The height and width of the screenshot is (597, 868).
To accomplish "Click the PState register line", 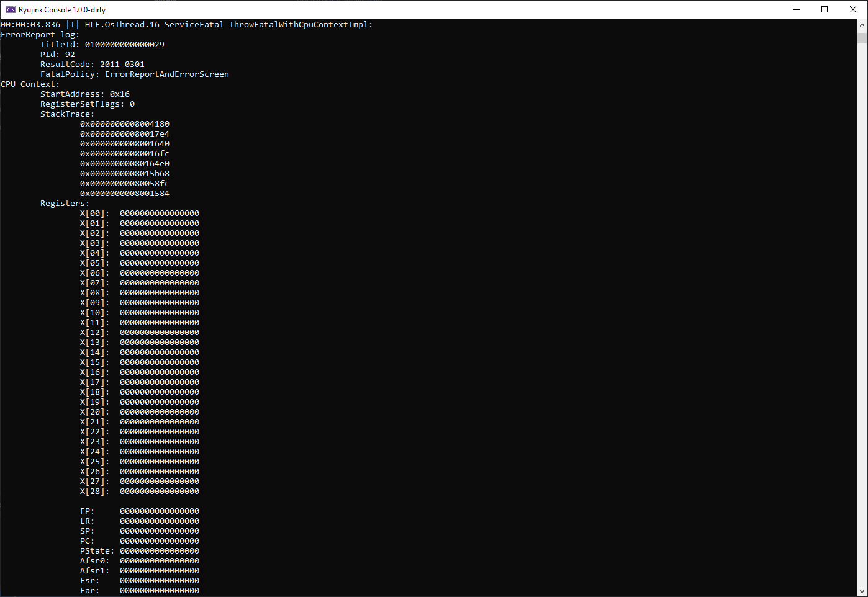I will (x=140, y=551).
